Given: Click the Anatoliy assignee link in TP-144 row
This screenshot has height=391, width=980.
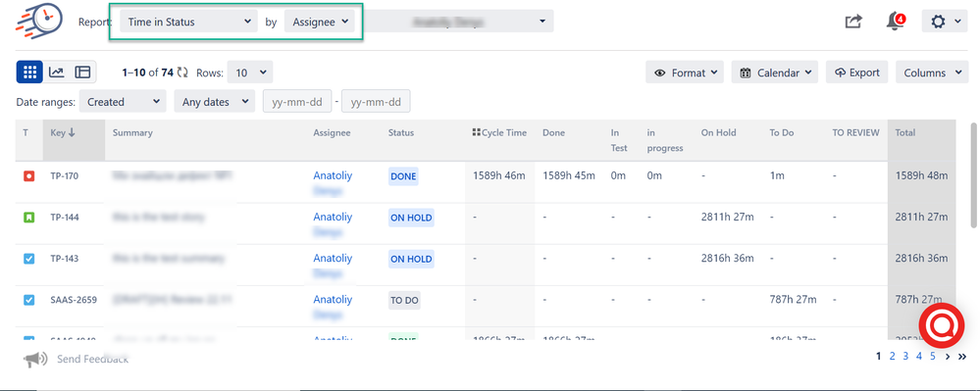Looking at the screenshot, I should (x=333, y=217).
